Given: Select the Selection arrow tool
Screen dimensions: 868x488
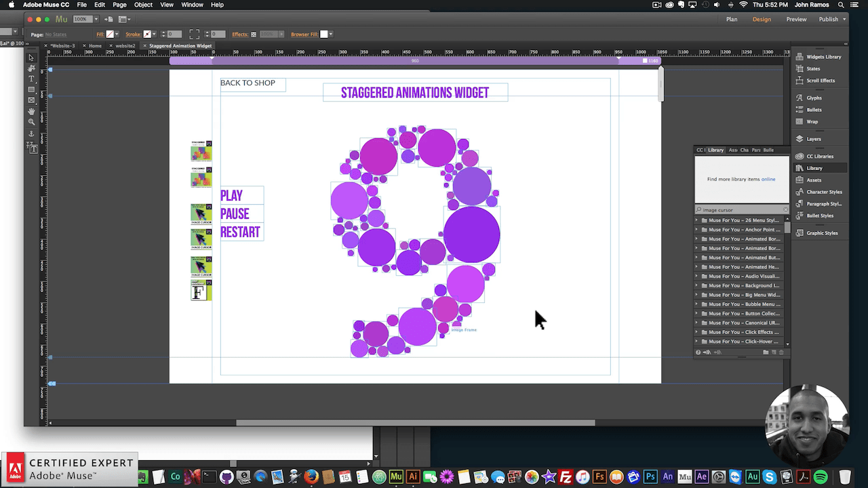Looking at the screenshot, I should click(31, 58).
